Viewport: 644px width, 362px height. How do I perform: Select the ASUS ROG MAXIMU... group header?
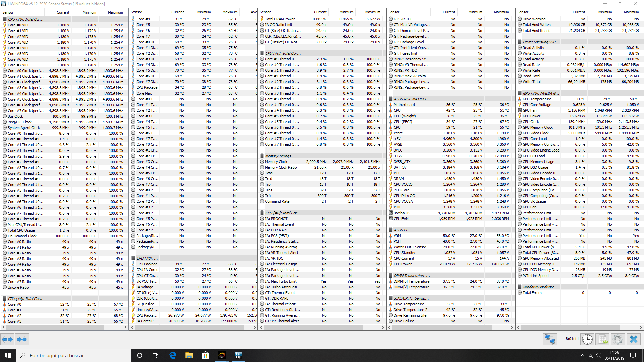(x=411, y=99)
